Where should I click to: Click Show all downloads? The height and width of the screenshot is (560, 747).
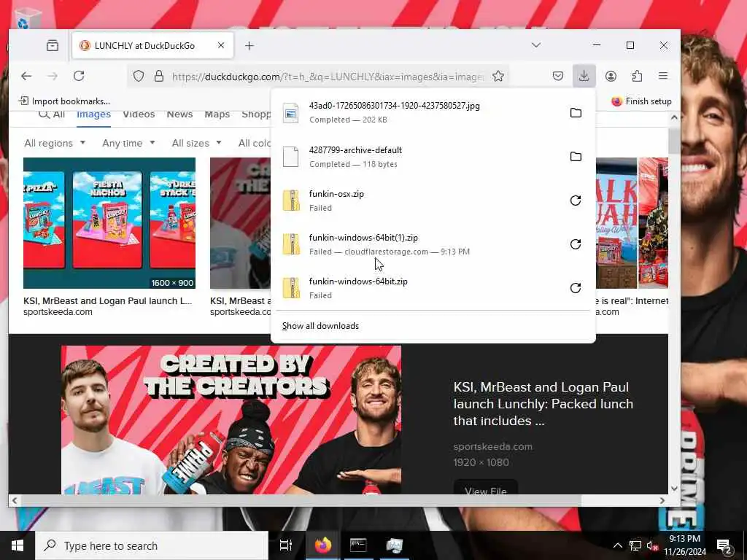click(x=321, y=326)
